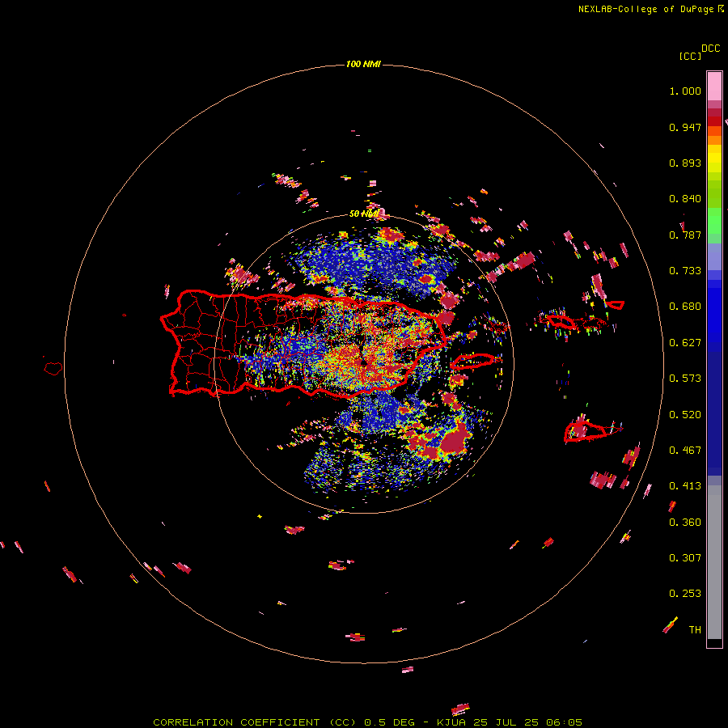Click the 0.840 scale label
This screenshot has height=728, width=728.
(685, 199)
